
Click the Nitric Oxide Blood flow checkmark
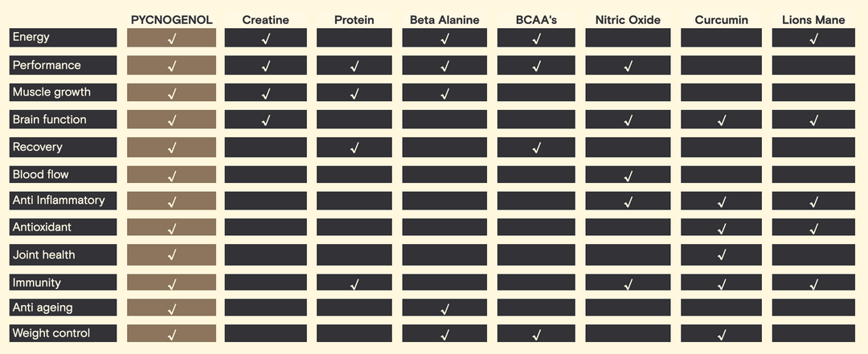pos(628,176)
